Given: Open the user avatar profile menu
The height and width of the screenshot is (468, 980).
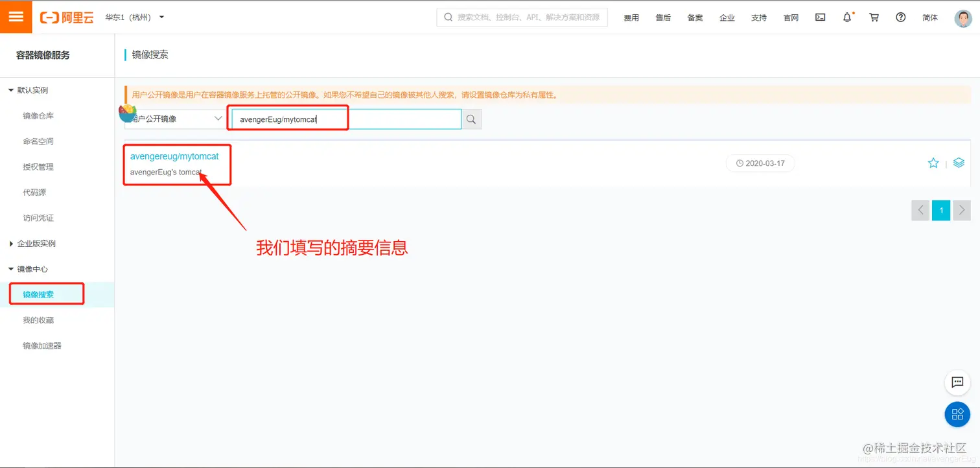Looking at the screenshot, I should point(963,18).
